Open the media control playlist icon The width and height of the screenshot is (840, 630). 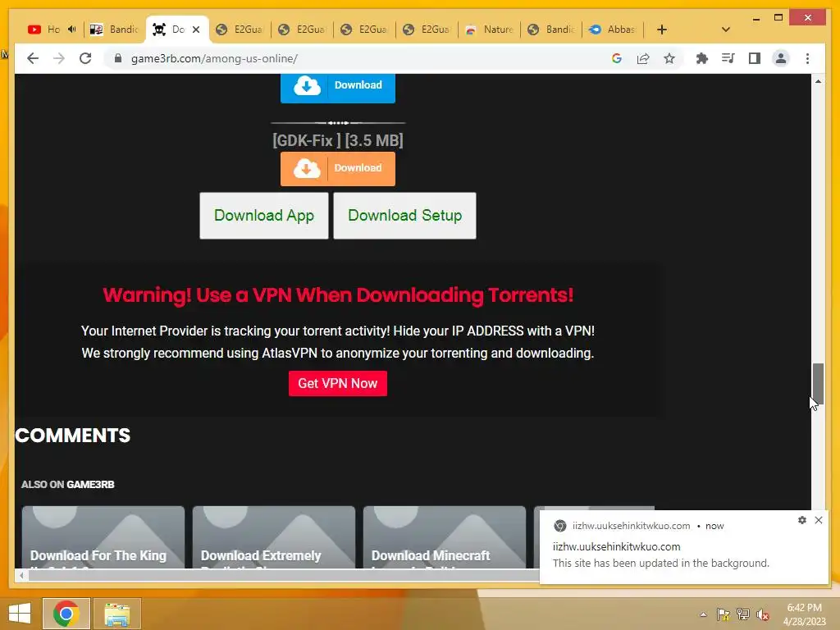click(x=728, y=58)
